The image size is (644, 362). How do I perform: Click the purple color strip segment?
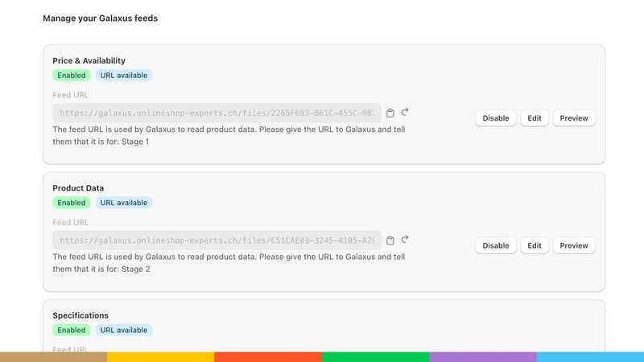tap(483, 356)
